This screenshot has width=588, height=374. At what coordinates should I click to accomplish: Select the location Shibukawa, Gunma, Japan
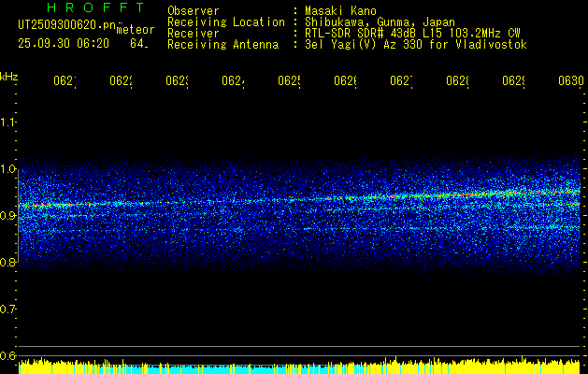pos(380,22)
